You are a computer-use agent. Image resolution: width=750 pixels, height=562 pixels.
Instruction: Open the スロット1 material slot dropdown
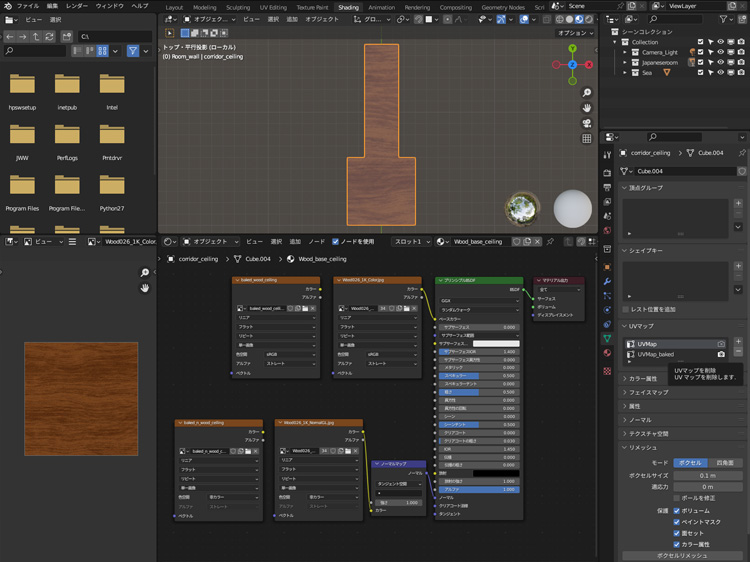point(411,241)
